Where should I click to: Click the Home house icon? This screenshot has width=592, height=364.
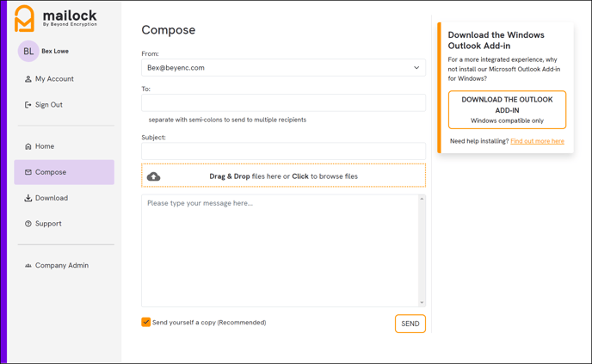click(28, 146)
